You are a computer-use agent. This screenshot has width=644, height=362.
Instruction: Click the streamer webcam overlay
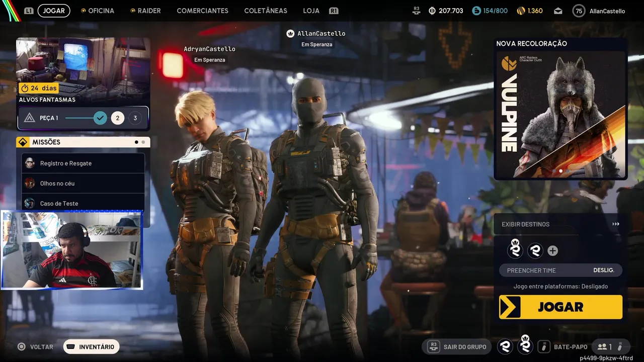click(72, 250)
